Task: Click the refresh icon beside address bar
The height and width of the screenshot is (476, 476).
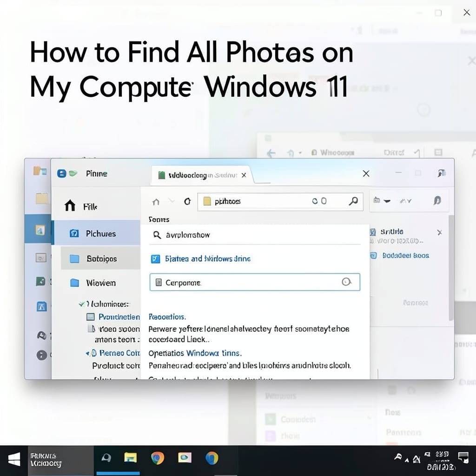Action: pyautogui.click(x=188, y=201)
